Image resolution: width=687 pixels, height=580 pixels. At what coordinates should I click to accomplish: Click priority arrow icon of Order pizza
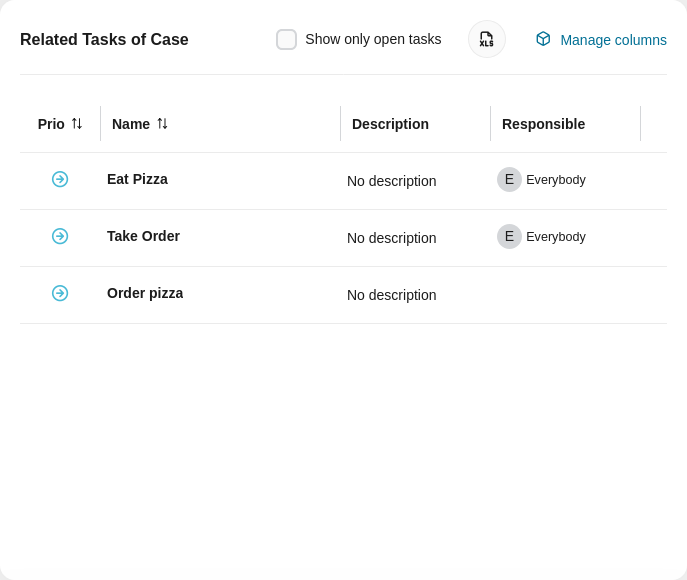coord(60,293)
